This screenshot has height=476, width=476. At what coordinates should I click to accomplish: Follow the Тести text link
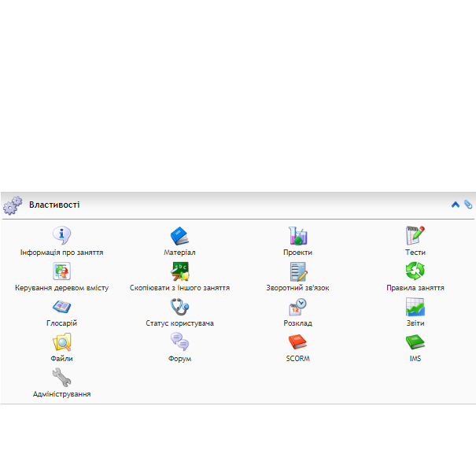pos(415,253)
